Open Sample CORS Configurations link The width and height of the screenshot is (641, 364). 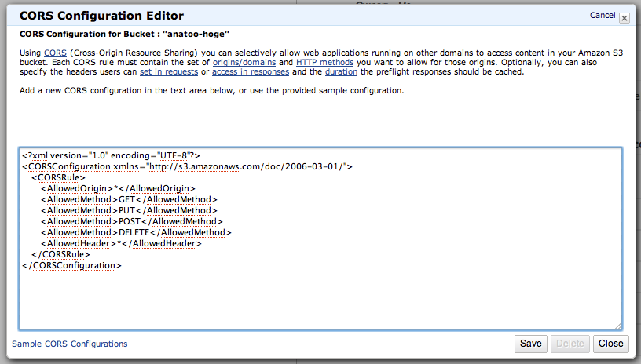click(69, 344)
